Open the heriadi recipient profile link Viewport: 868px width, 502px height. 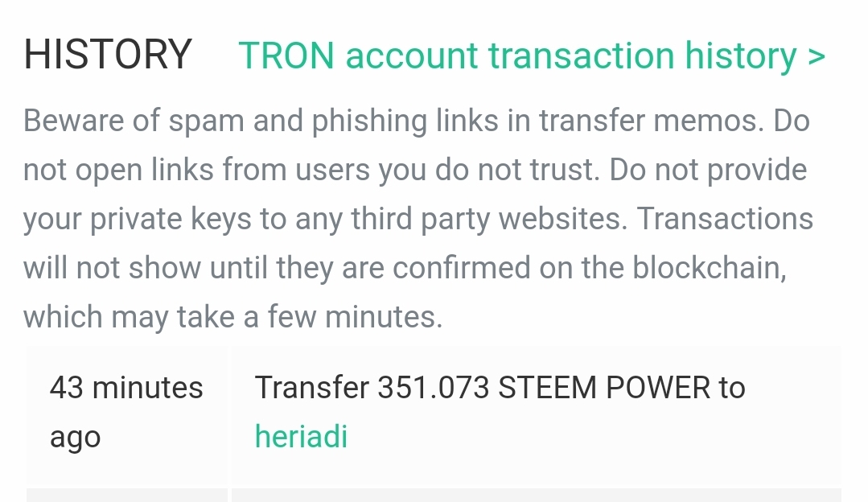[301, 436]
